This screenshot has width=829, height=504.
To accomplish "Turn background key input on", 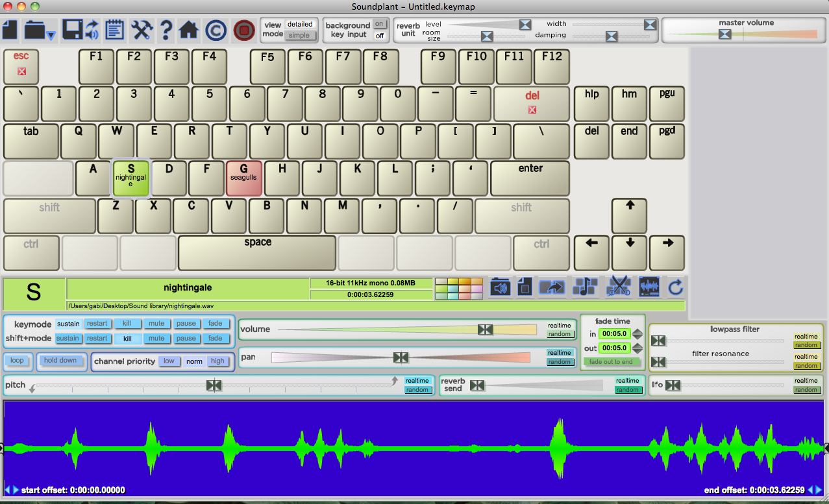I will tap(379, 24).
